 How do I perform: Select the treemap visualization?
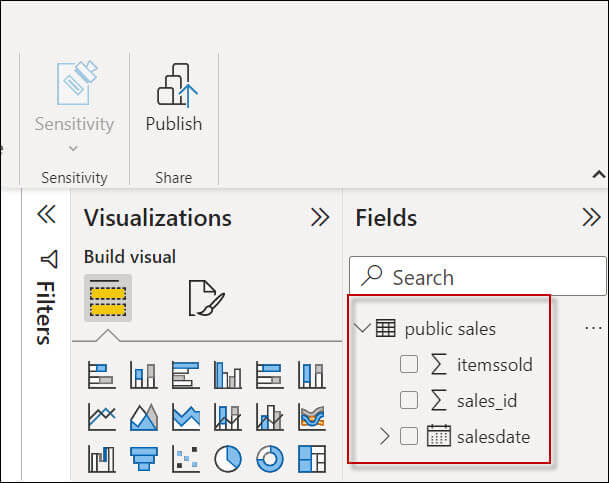click(312, 458)
